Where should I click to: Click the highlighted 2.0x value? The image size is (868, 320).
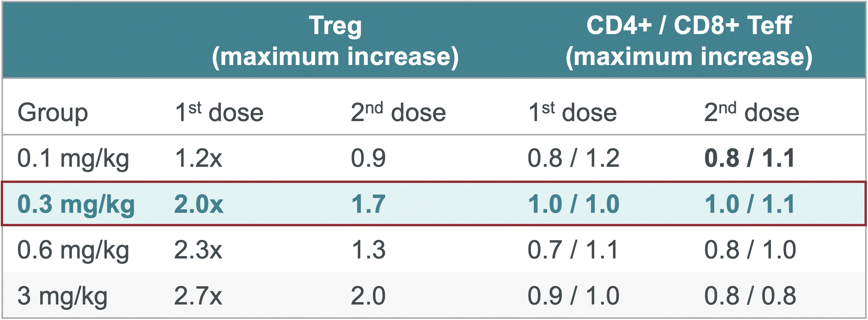199,204
